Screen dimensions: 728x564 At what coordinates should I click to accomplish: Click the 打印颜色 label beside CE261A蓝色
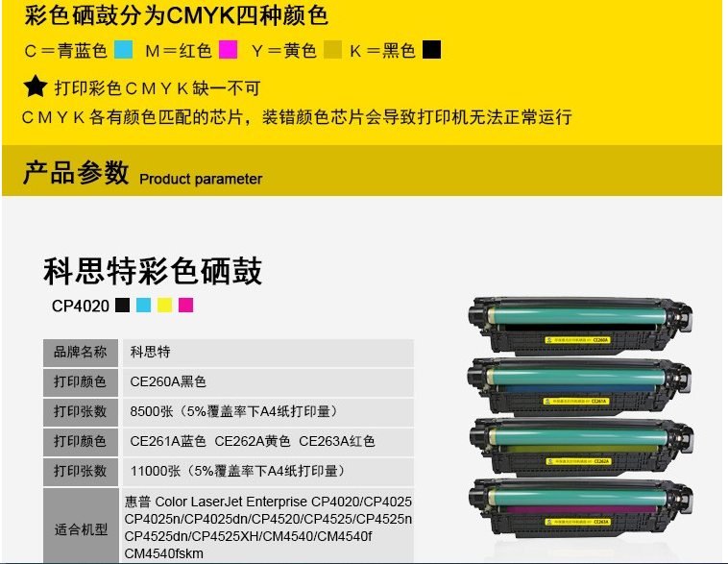81,441
